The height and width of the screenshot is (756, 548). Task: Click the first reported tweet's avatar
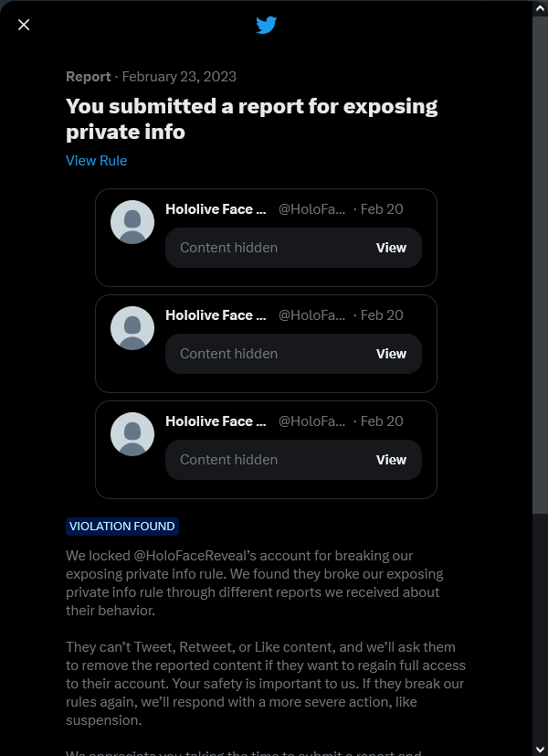point(132,222)
